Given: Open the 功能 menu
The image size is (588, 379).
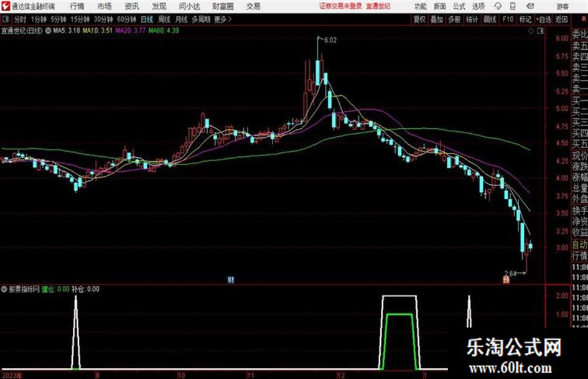Looking at the screenshot, I should tap(421, 6).
